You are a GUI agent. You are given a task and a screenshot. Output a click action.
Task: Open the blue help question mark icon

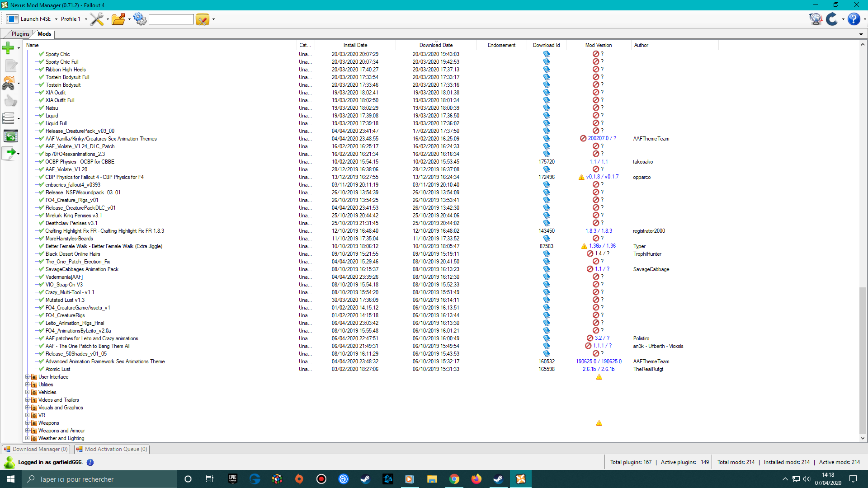[854, 19]
